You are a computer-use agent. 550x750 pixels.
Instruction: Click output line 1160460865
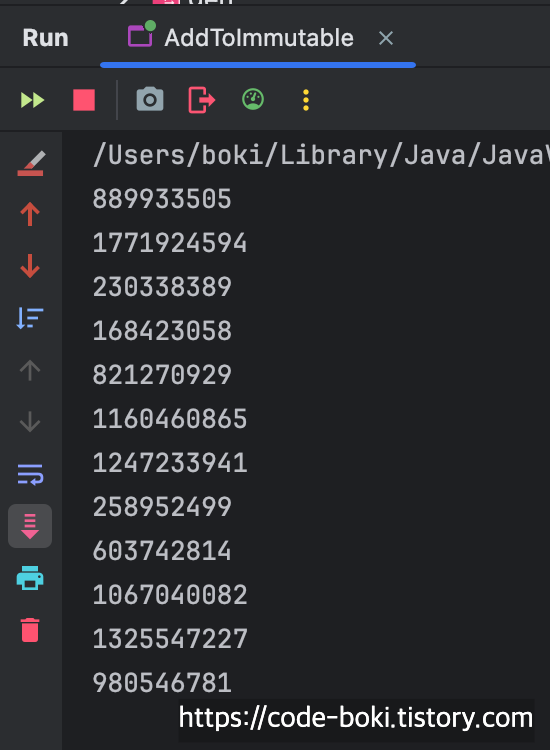170,419
